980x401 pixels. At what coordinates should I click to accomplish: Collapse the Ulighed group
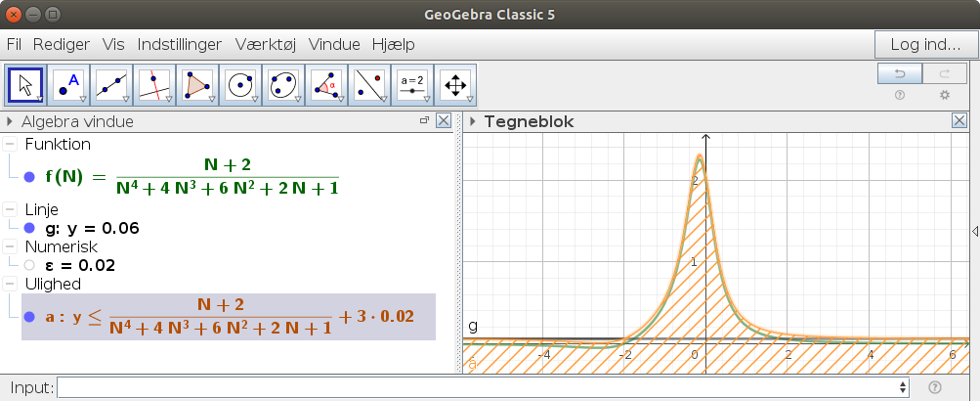click(10, 284)
